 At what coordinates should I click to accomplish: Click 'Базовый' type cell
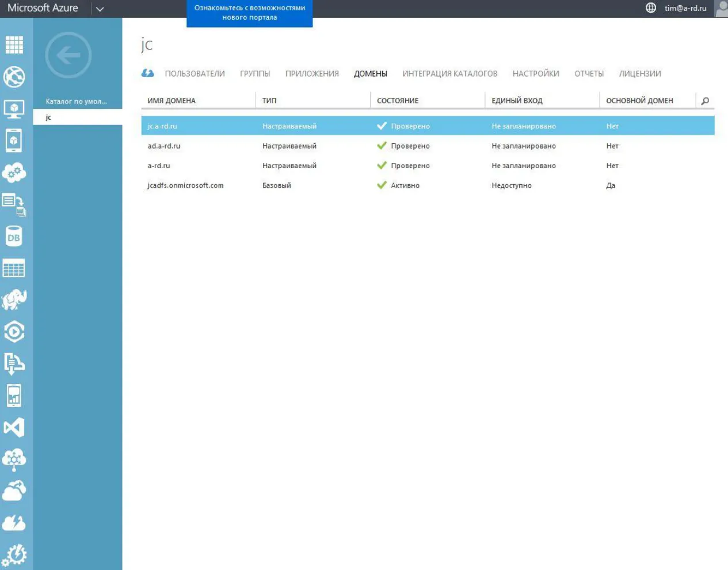click(x=277, y=185)
